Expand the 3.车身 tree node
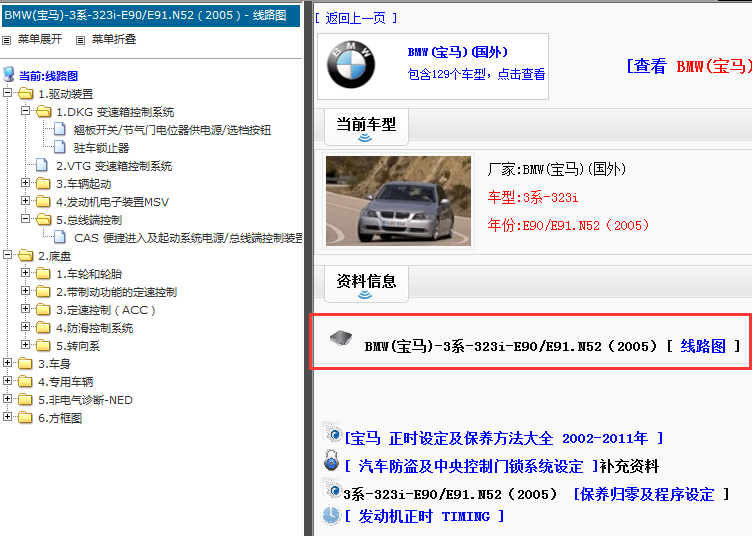This screenshot has height=536, width=752. coord(8,362)
